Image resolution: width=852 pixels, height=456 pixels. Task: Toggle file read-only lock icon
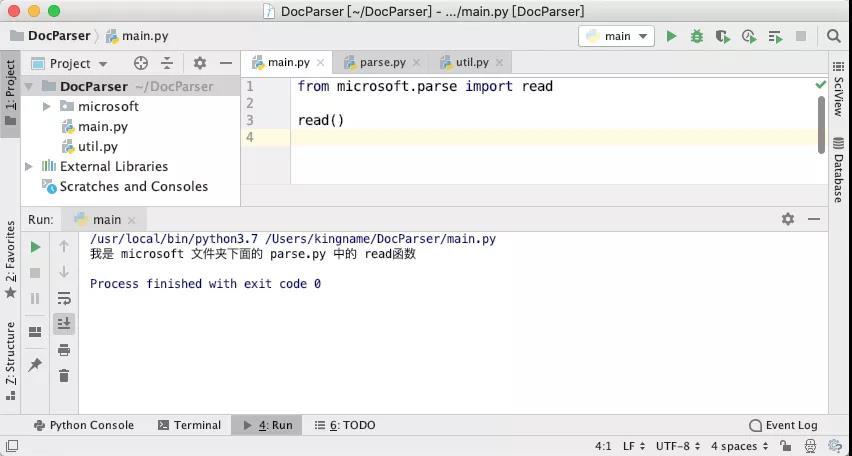coord(785,446)
